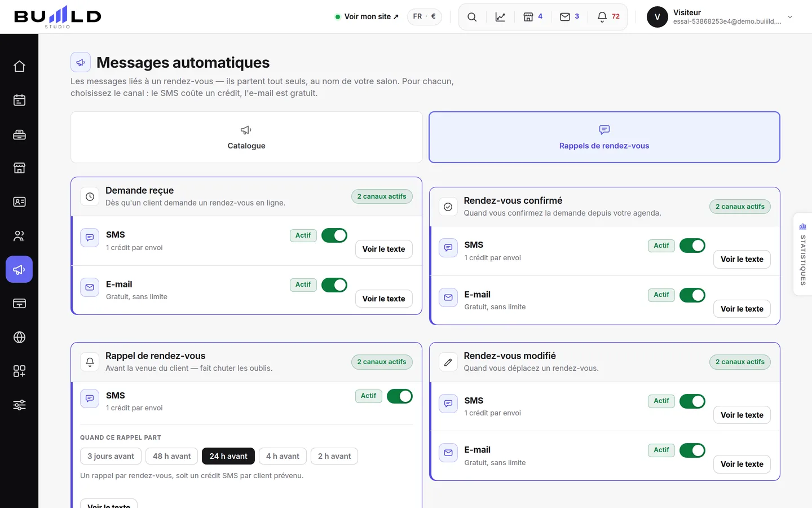Click 2 canaux actifs badge on Rappel de rendez-vous
Image resolution: width=812 pixels, height=508 pixels.
382,362
